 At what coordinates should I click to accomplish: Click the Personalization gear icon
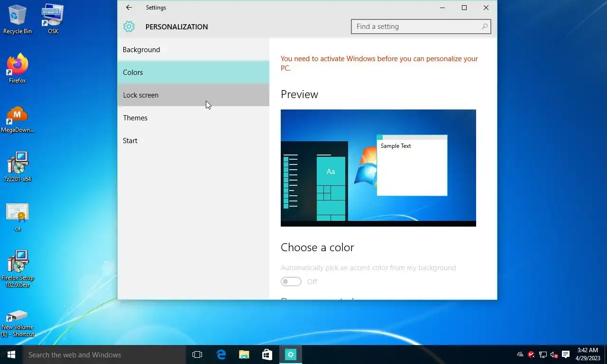(x=129, y=27)
